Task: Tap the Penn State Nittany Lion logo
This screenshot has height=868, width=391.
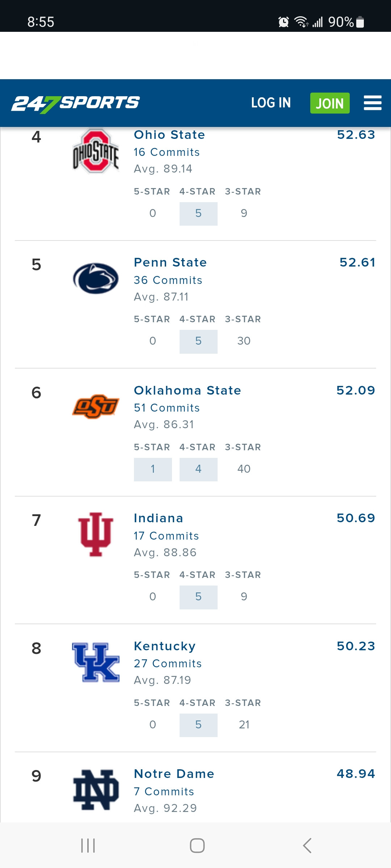Action: (x=96, y=278)
